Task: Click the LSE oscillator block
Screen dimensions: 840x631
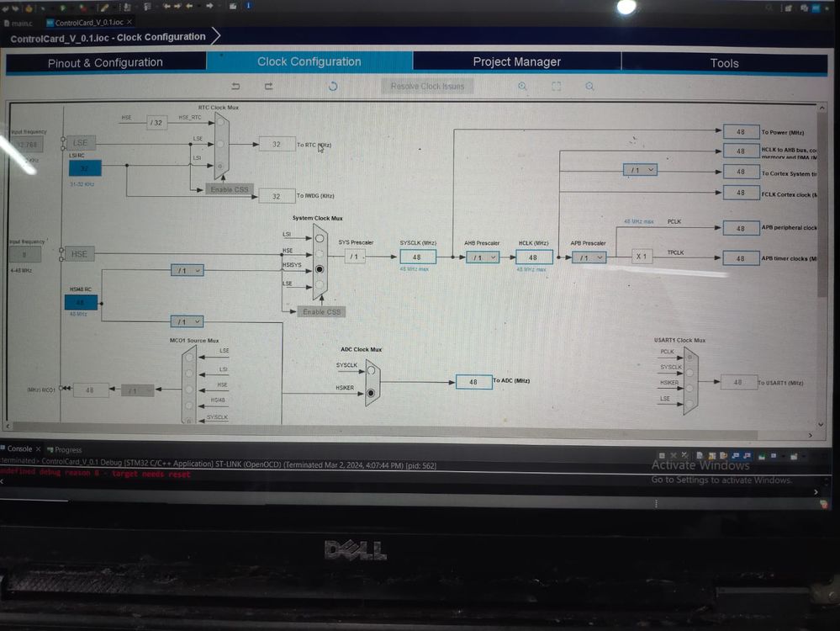Action: (x=80, y=142)
